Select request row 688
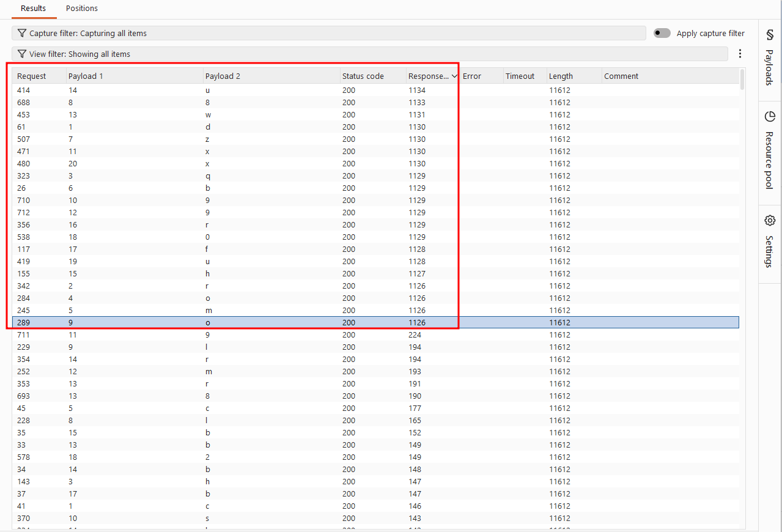782x532 pixels. point(375,102)
